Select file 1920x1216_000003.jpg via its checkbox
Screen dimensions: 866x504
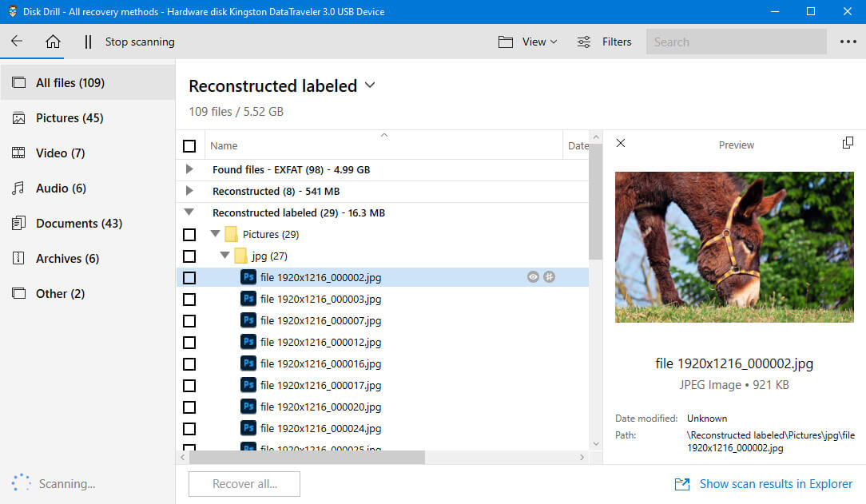click(189, 299)
